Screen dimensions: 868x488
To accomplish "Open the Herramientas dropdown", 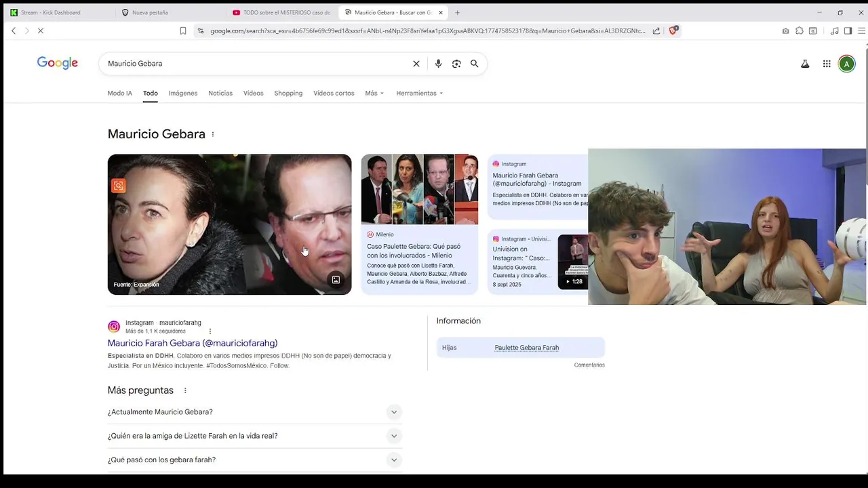I will (x=420, y=93).
